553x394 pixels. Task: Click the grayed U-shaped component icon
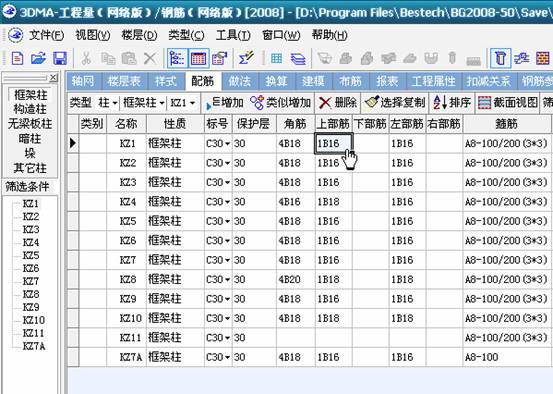431,59
